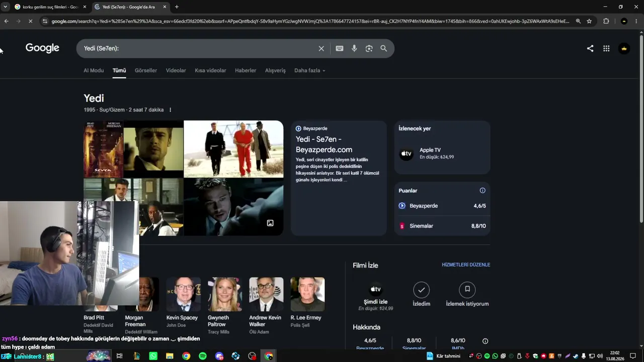The width and height of the screenshot is (644, 362).
Task: Click the Morgan Freeman cast name
Action: 135,321
